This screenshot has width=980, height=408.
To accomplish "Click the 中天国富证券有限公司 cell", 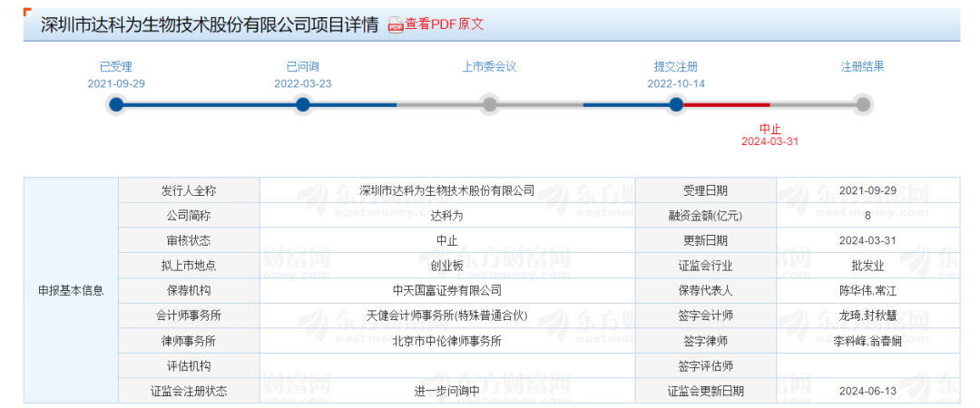I will tap(447, 290).
